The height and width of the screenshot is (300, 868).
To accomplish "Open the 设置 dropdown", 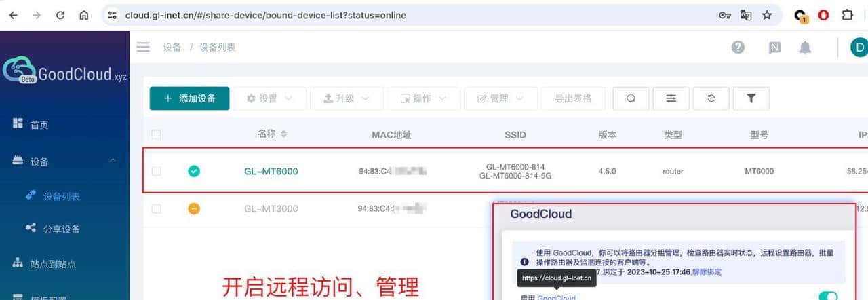I will click(x=269, y=98).
